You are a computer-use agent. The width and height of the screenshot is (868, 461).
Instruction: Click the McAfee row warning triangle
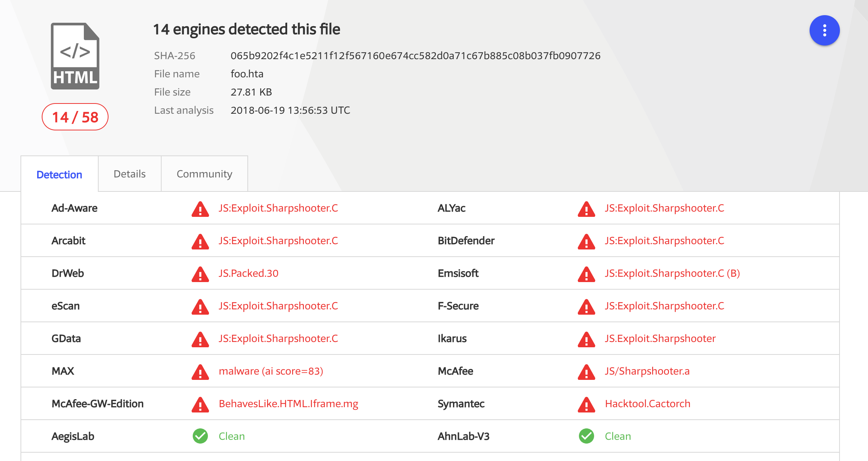point(587,372)
